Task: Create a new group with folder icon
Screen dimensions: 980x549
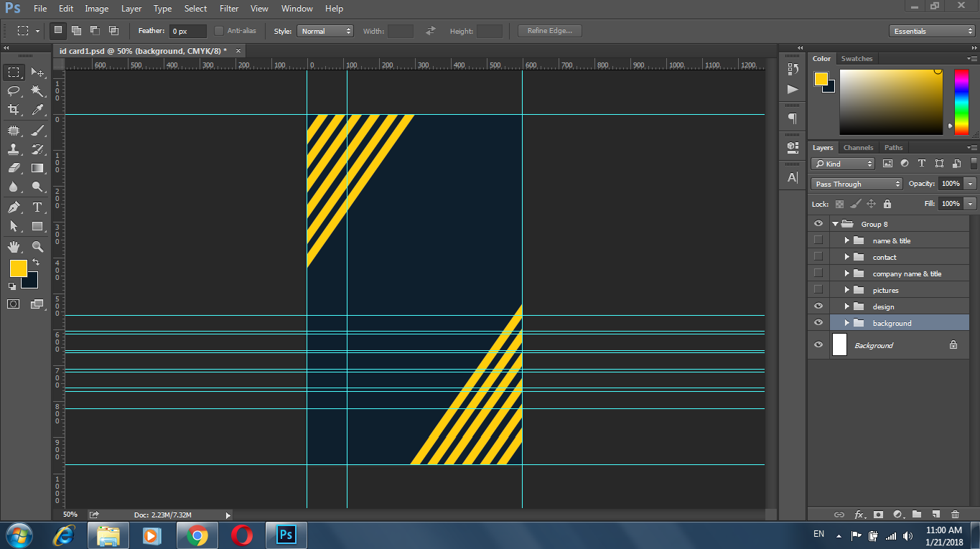Action: tap(917, 515)
